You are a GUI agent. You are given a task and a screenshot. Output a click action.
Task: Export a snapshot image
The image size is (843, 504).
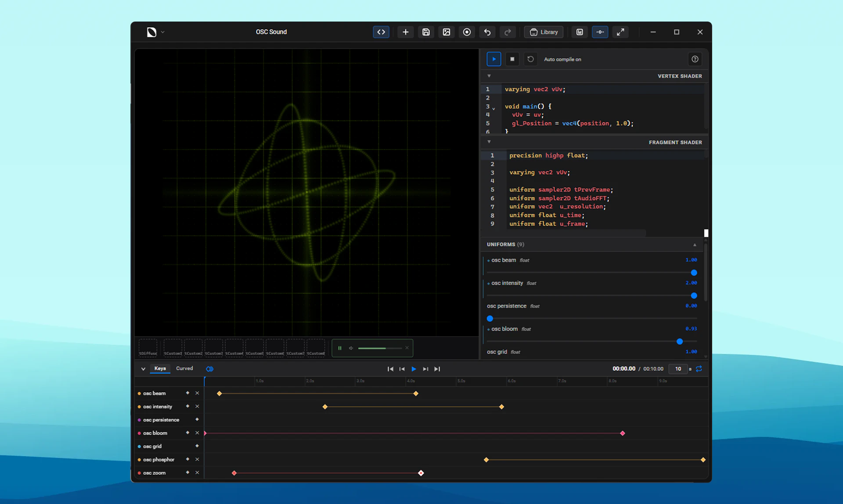point(446,32)
